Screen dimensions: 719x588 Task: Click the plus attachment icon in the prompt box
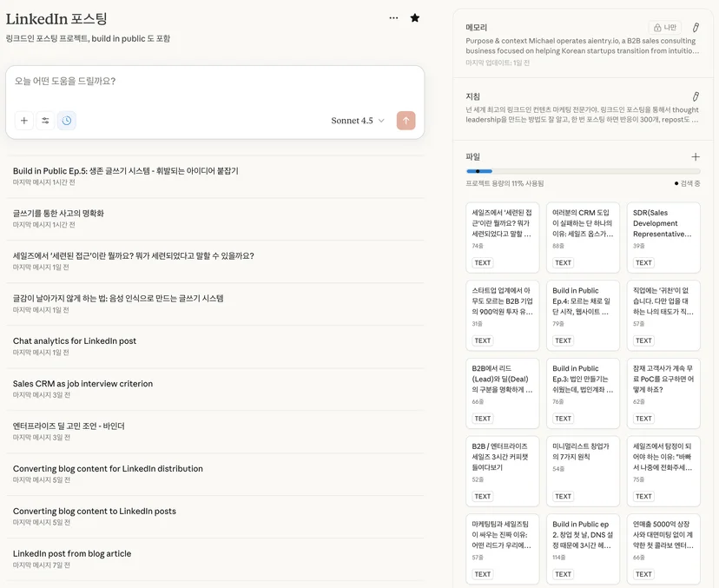coord(24,121)
